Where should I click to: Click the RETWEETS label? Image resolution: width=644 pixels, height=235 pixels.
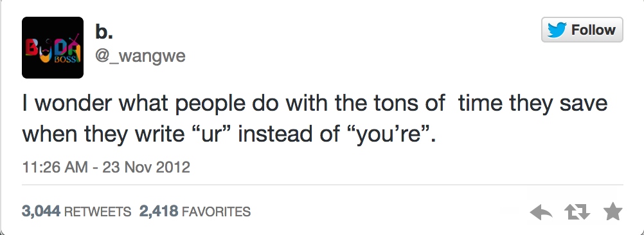[x=98, y=212]
